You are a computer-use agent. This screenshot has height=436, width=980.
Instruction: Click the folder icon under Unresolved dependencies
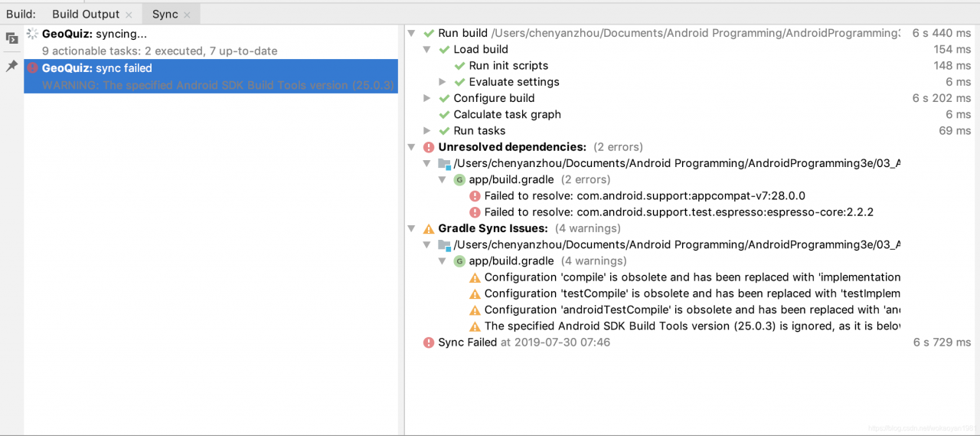[444, 163]
